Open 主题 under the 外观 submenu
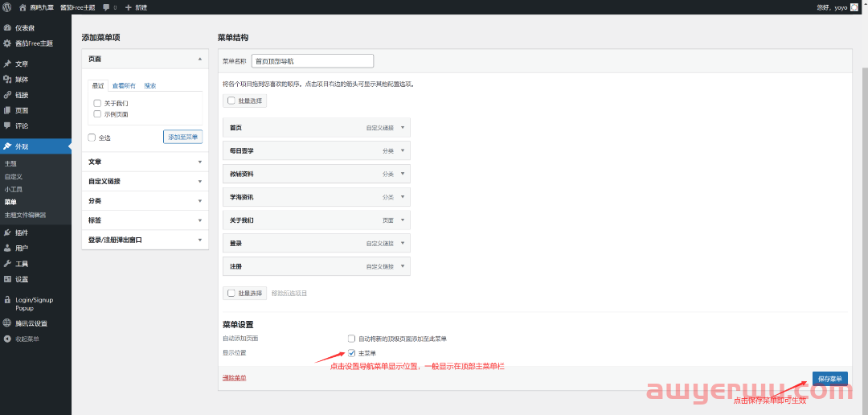The width and height of the screenshot is (868, 415). [10, 164]
